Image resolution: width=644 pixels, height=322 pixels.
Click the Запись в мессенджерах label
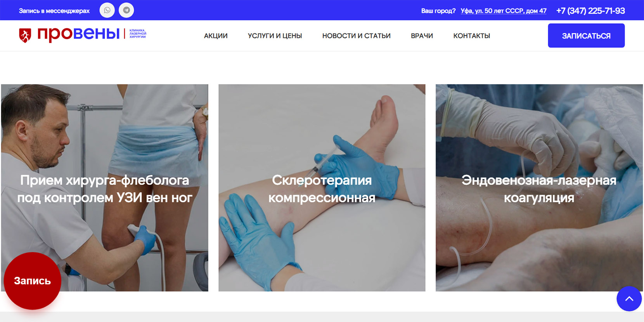(x=54, y=11)
